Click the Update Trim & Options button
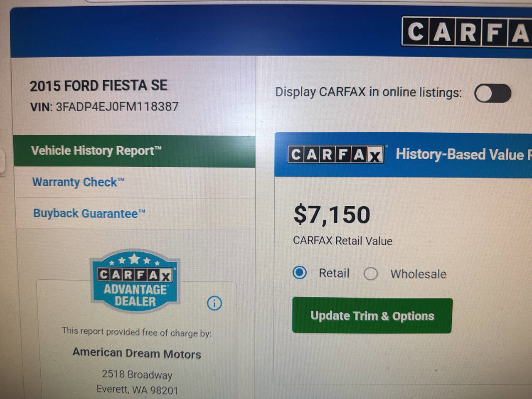Viewport: 532px width, 399px height. [372, 316]
